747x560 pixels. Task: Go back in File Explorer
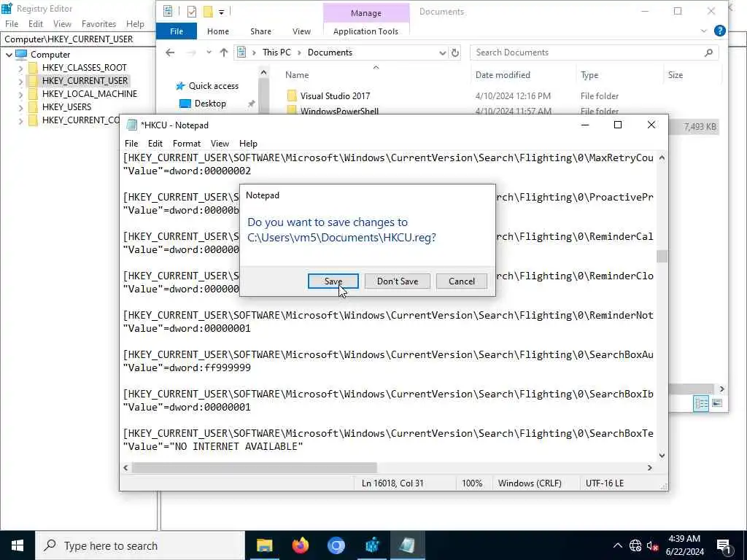tap(170, 52)
